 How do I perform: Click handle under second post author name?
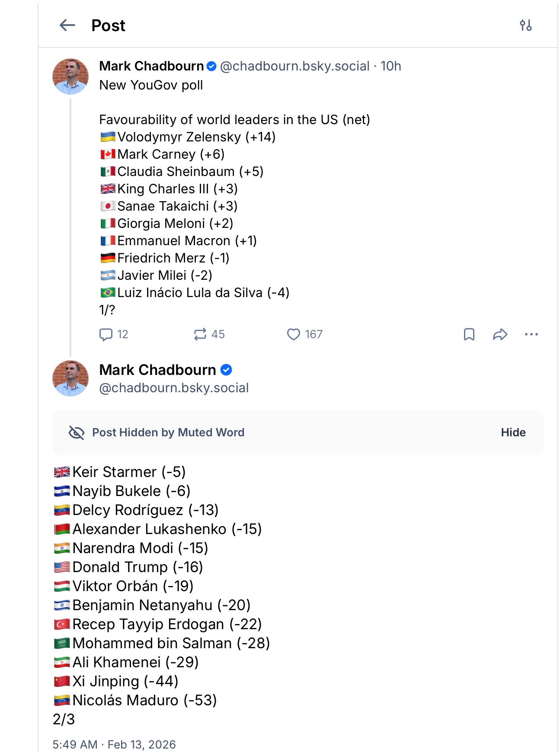tap(174, 388)
